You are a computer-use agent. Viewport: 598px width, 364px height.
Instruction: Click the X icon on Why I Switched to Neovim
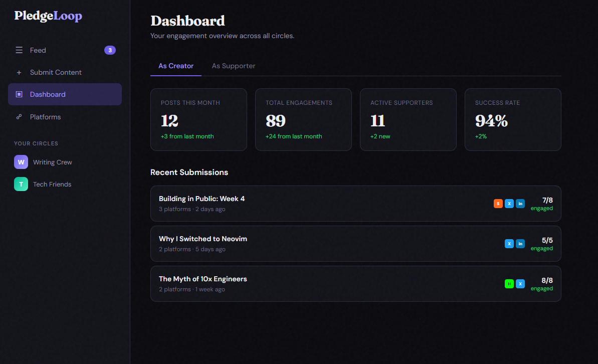(x=509, y=244)
